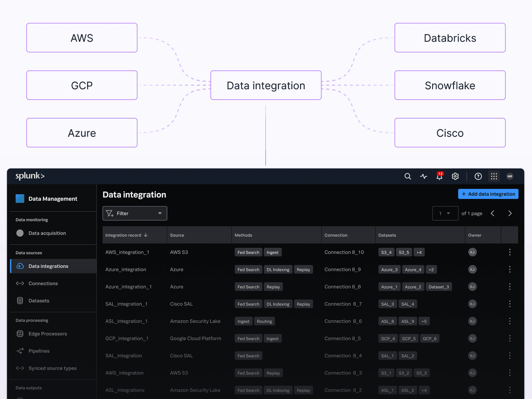Go to previous page arrow
Viewport: 532px width, 399px height.
click(x=492, y=213)
